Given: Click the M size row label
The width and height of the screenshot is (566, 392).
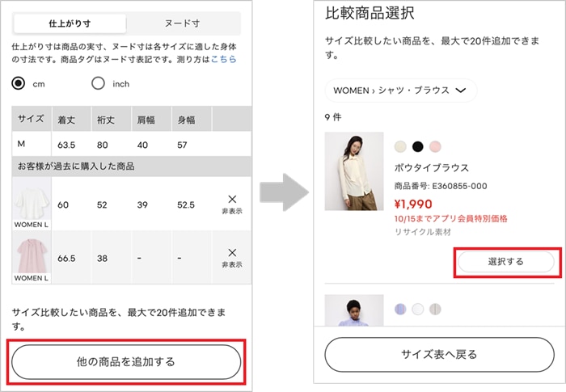Looking at the screenshot, I should (21, 144).
